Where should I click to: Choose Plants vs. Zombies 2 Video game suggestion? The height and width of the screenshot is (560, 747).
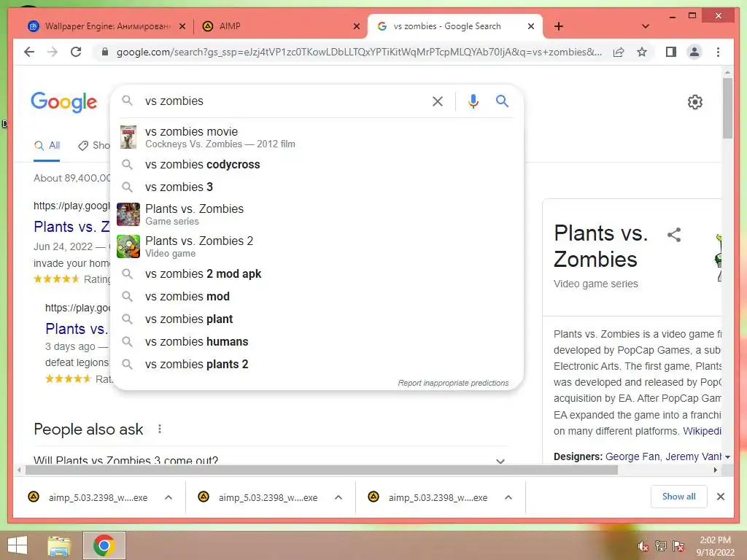click(x=317, y=246)
